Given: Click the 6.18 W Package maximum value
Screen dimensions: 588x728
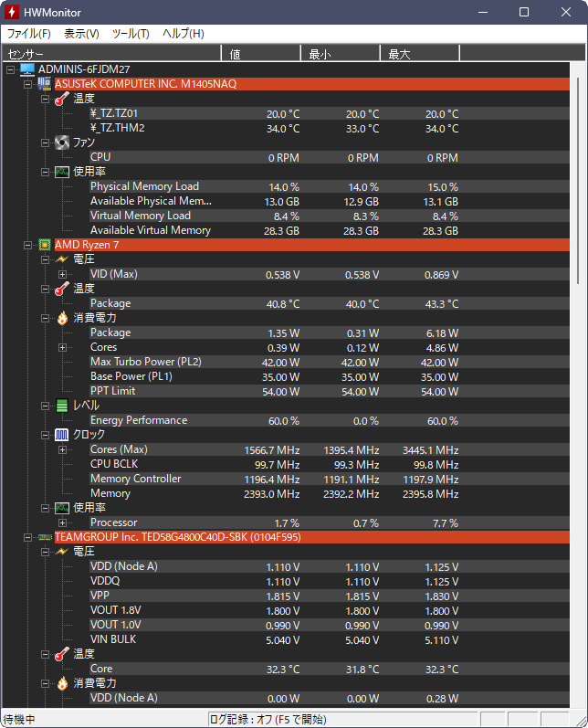Looking at the screenshot, I should 442,333.
